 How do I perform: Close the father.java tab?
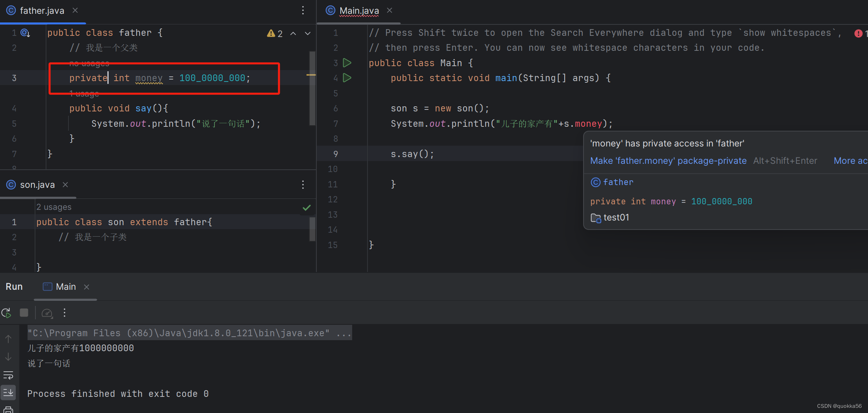click(x=75, y=10)
